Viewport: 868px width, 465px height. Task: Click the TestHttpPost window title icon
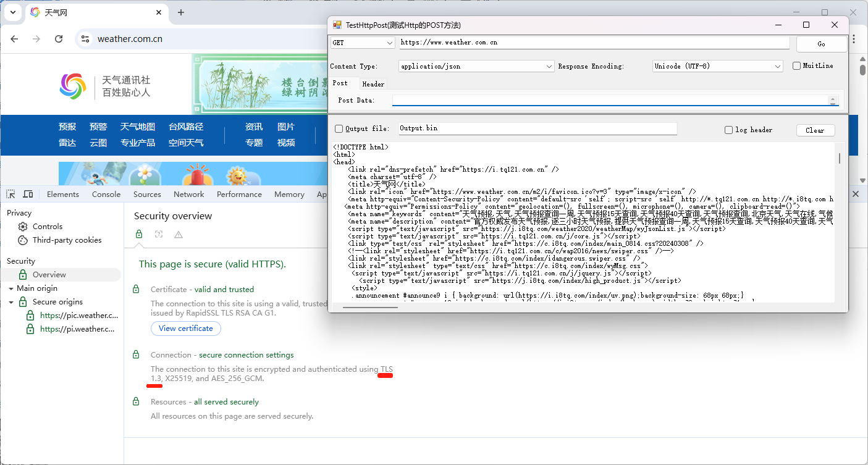click(337, 25)
